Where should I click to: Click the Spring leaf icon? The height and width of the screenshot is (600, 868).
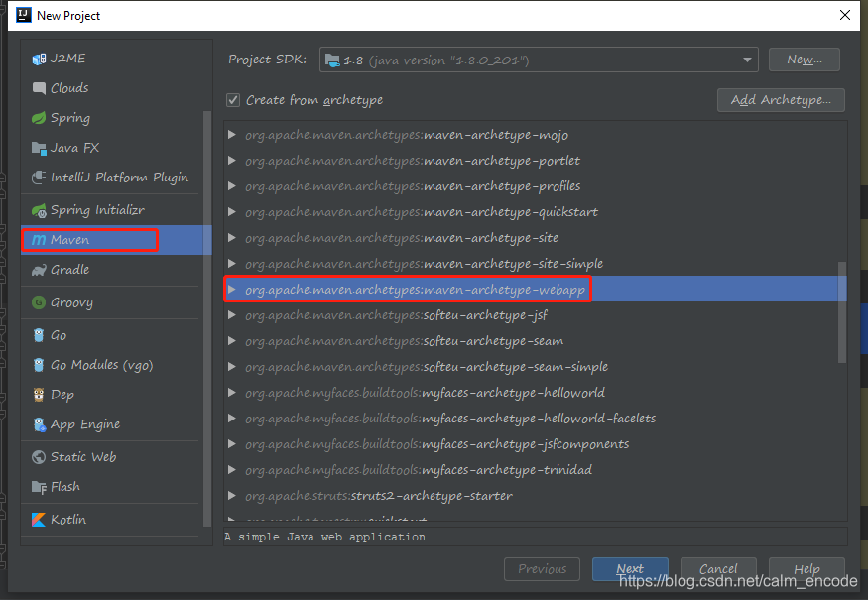(39, 118)
